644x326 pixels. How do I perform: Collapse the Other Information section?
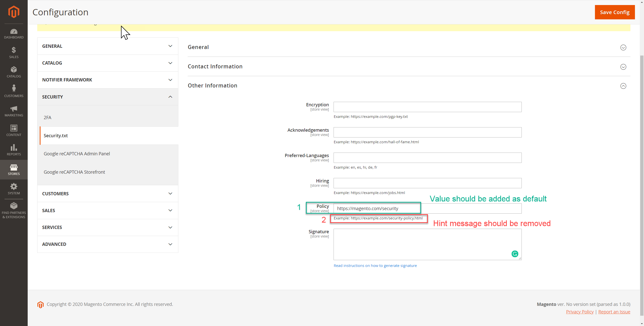click(x=623, y=86)
